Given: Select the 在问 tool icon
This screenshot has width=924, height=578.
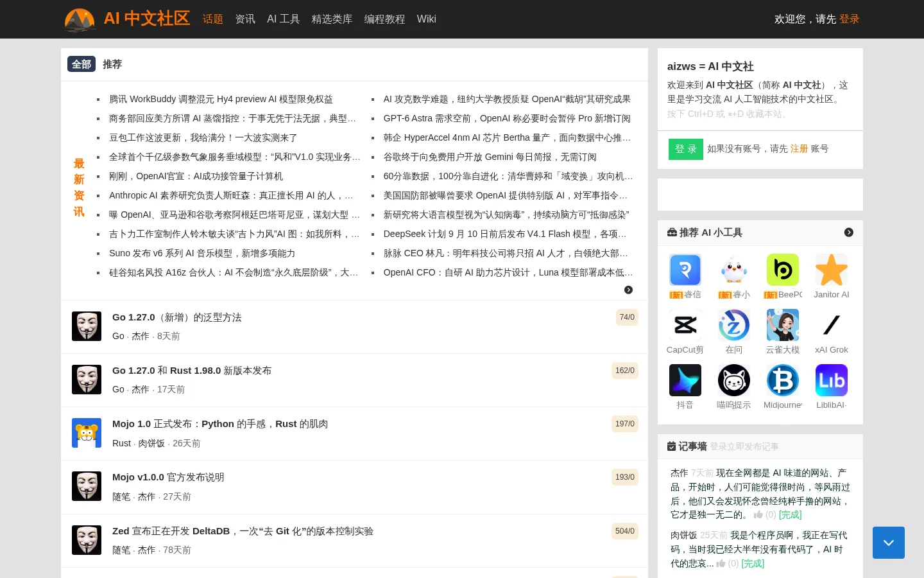Looking at the screenshot, I should click(734, 325).
